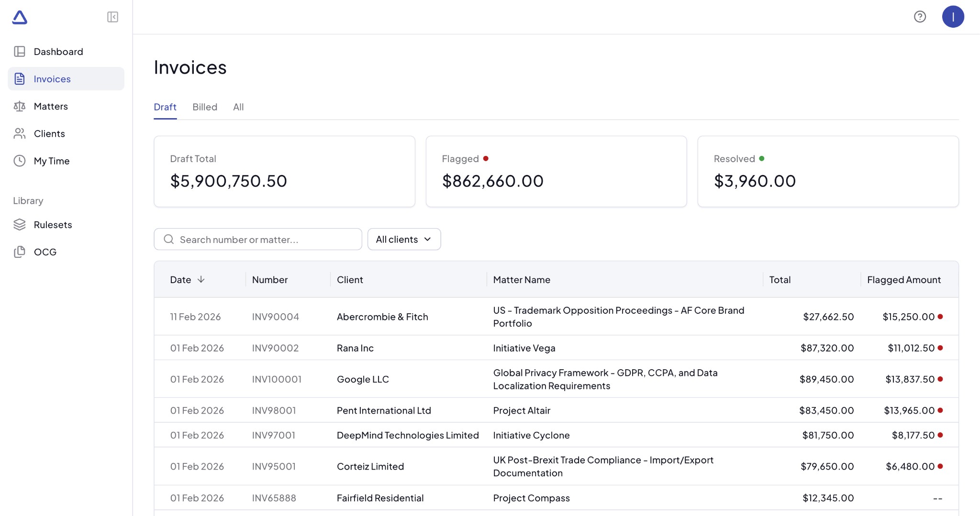This screenshot has width=980, height=516.
Task: Select the Draft tab
Action: coord(165,107)
